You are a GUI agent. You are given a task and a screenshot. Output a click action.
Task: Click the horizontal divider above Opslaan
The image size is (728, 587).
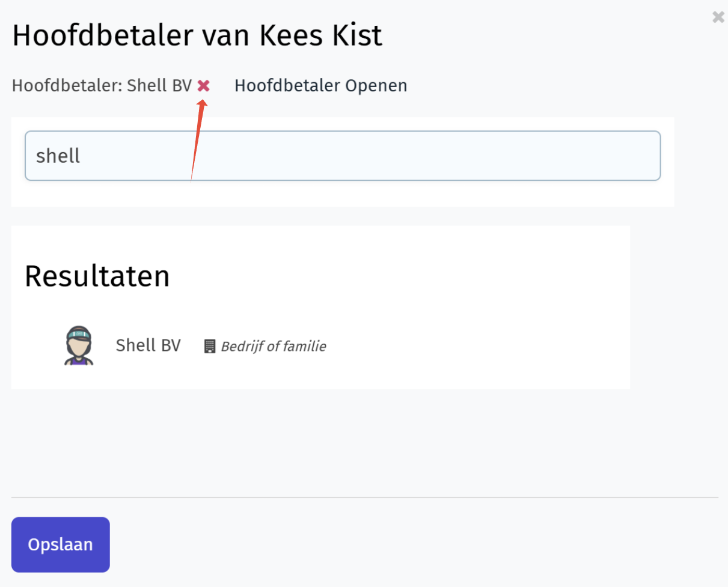365,497
